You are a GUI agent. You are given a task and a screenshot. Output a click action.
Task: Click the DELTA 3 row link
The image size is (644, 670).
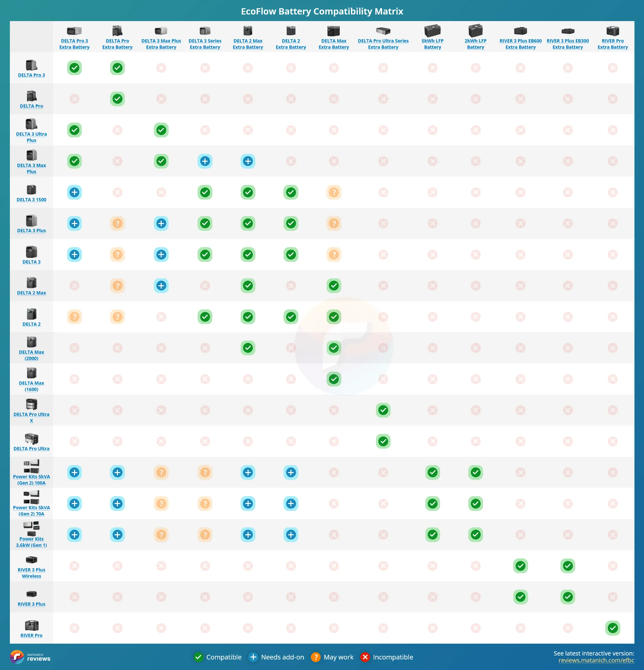(x=31, y=262)
